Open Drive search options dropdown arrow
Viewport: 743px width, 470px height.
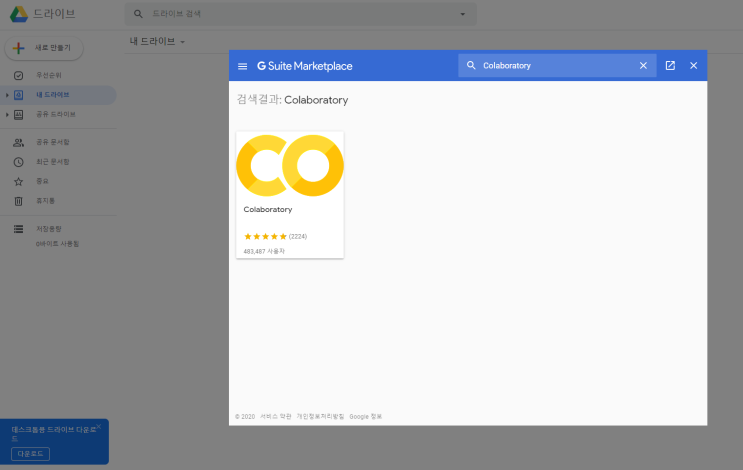(x=462, y=14)
